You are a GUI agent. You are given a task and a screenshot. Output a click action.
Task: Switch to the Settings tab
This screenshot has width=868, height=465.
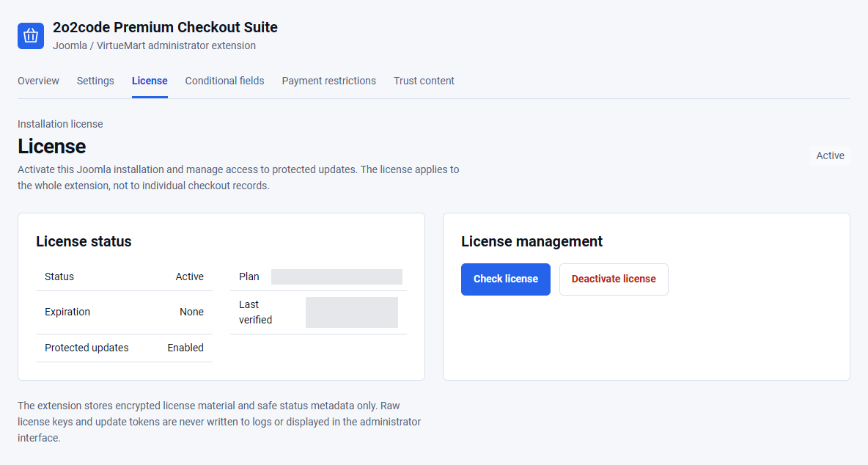95,81
